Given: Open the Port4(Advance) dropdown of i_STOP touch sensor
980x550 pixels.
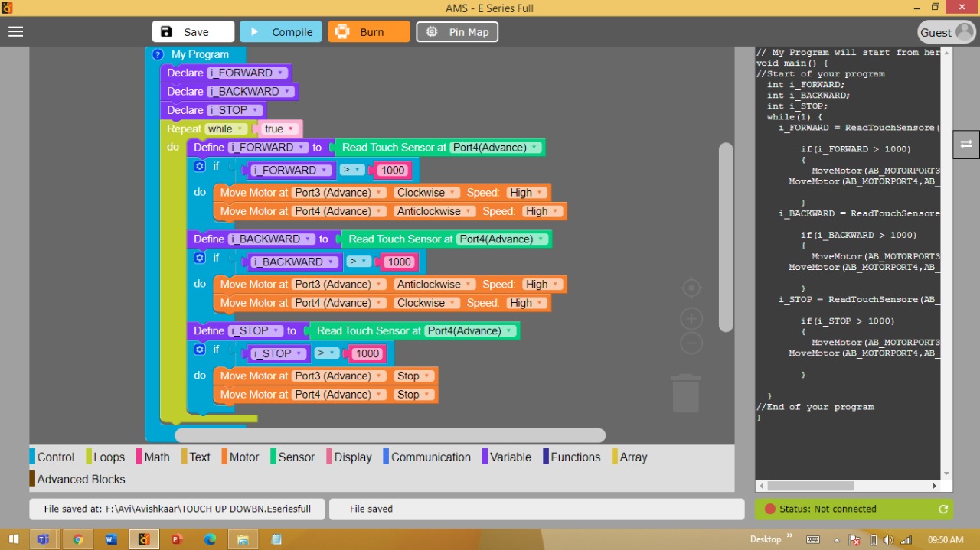Looking at the screenshot, I should click(470, 330).
